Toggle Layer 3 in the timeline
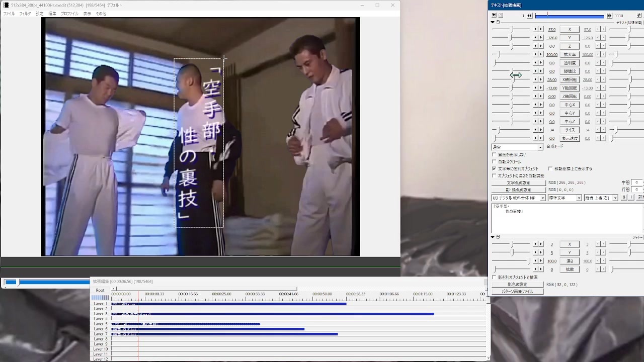644x362 pixels. pyautogui.click(x=101, y=314)
